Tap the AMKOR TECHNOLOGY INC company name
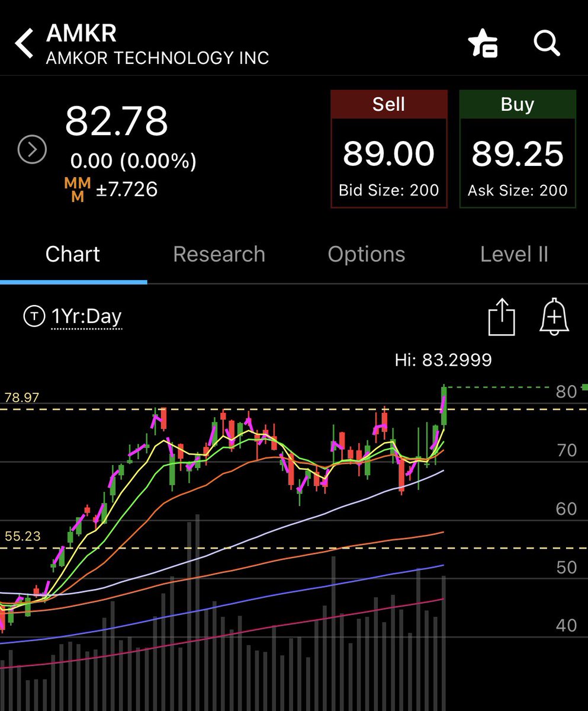This screenshot has height=711, width=588. [158, 58]
